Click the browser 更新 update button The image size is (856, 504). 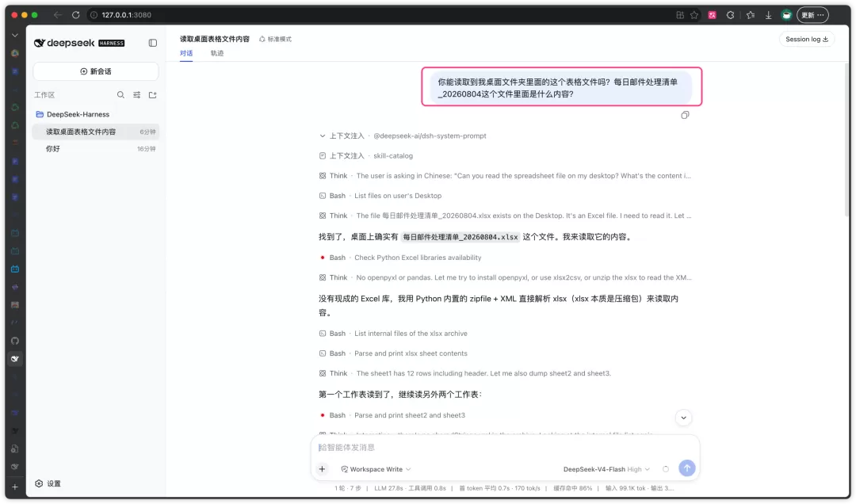pyautogui.click(x=812, y=15)
